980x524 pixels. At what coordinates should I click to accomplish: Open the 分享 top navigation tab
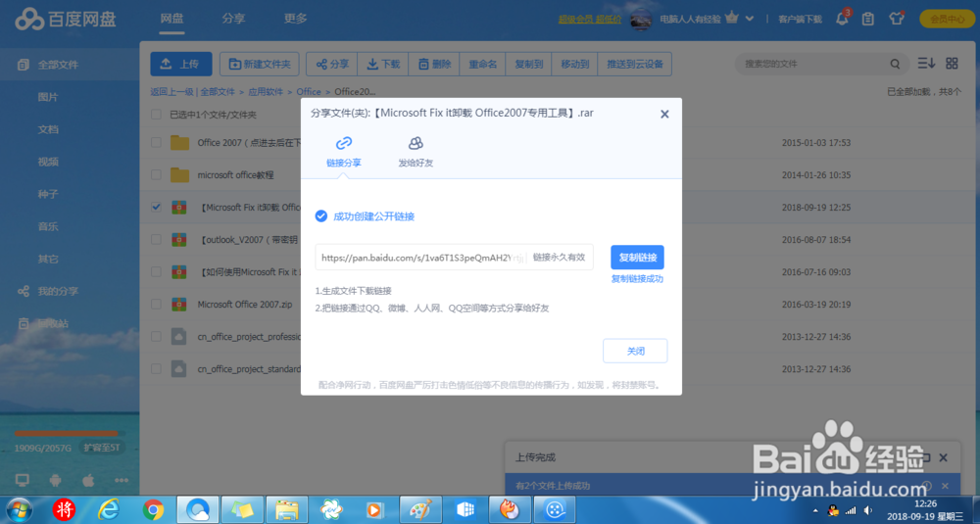[x=233, y=19]
